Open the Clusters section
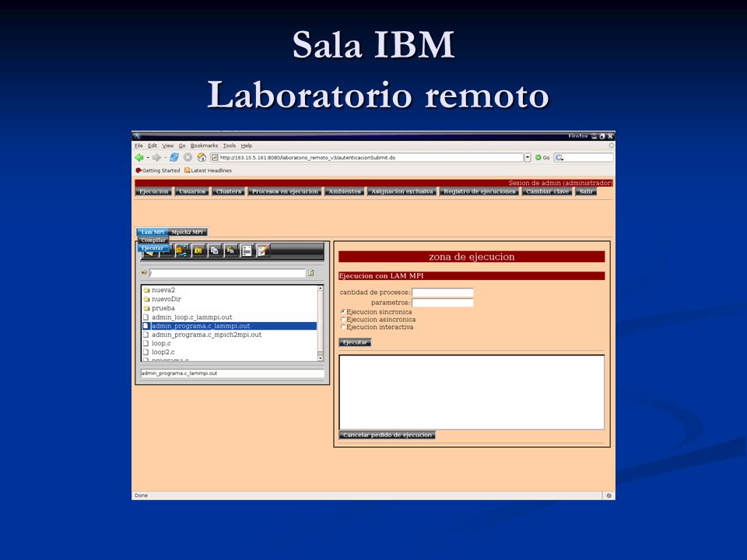The height and width of the screenshot is (560, 747). pyautogui.click(x=229, y=191)
